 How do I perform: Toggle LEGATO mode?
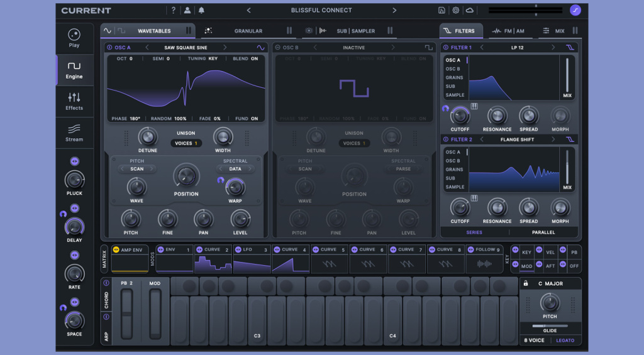[565, 340]
